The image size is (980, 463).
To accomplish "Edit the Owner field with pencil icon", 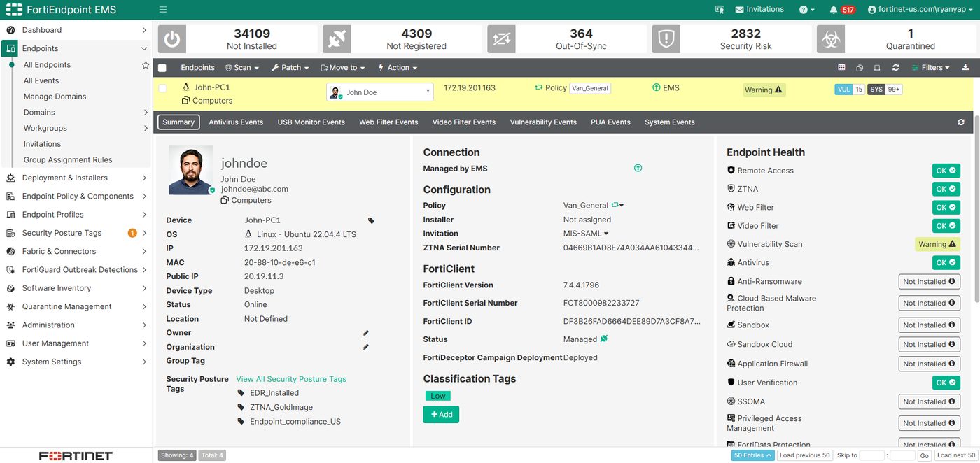I will point(365,333).
